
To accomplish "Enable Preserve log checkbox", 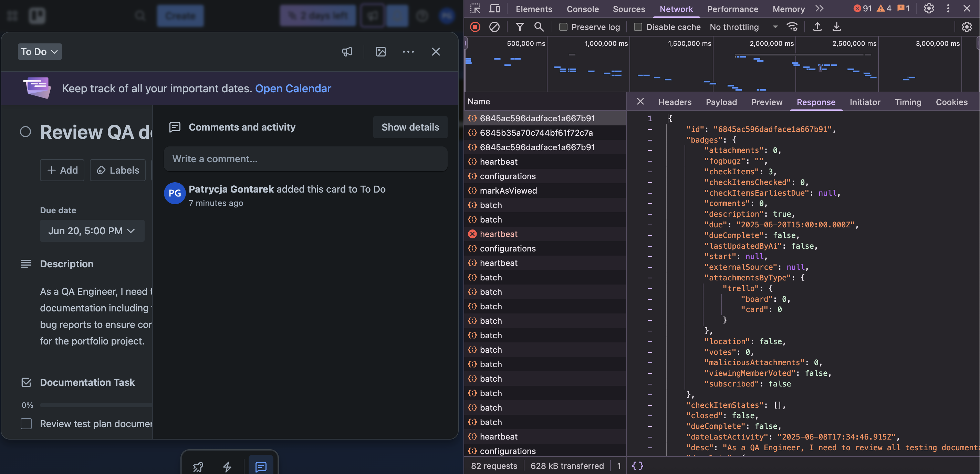I will (563, 27).
